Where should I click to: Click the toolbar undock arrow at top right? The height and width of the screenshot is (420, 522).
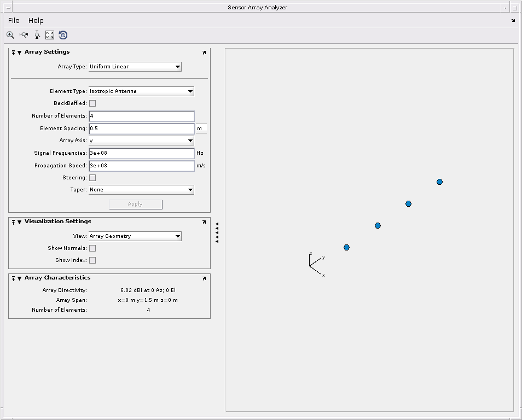(513, 21)
